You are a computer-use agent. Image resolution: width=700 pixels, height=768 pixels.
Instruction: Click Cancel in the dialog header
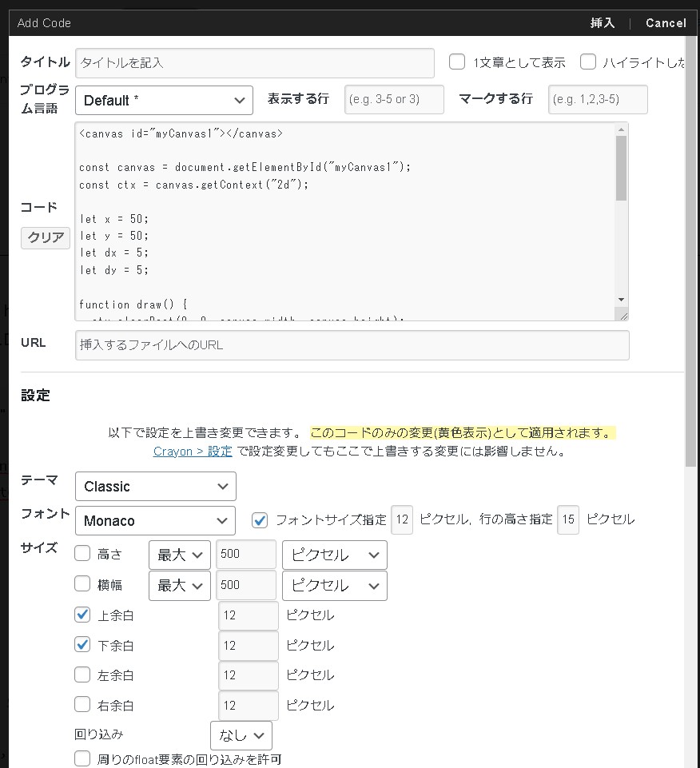pyautogui.click(x=666, y=23)
